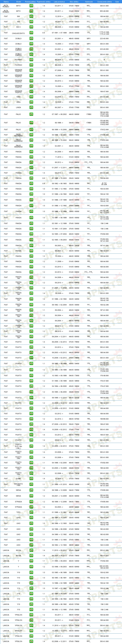Click fuel icon in PALIO 07.1997 row
Image resolution: width=122 pixels, height=644 pixels.
click(x=31, y=114)
